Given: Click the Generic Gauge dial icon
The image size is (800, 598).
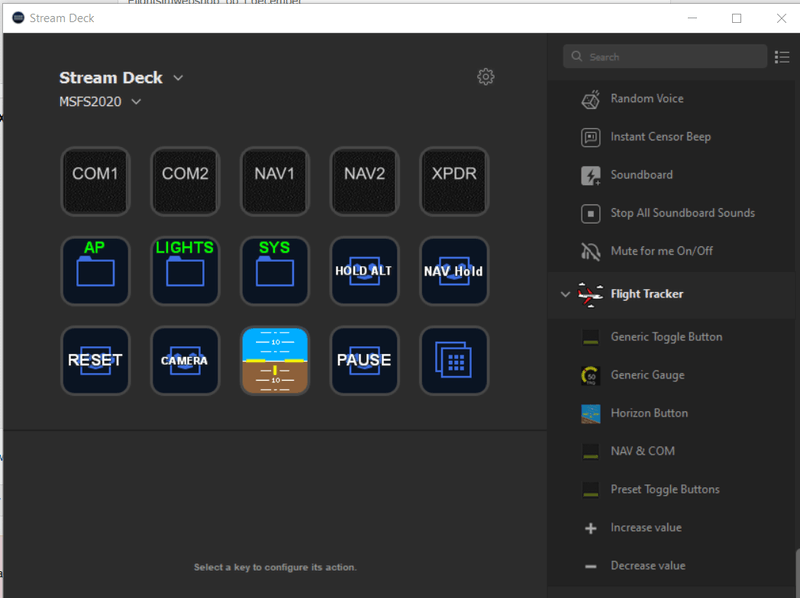Looking at the screenshot, I should click(x=590, y=376).
